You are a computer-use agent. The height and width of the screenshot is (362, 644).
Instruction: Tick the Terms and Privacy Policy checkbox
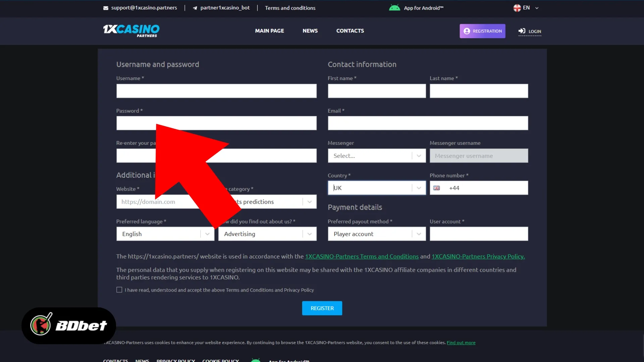(x=119, y=290)
